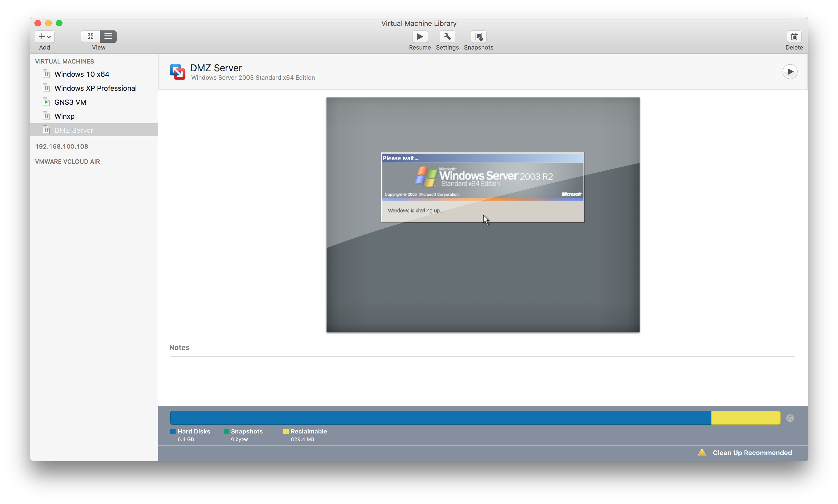This screenshot has height=504, width=838.
Task: Click the suspended icon beside Windows XP Professional
Action: (x=47, y=87)
